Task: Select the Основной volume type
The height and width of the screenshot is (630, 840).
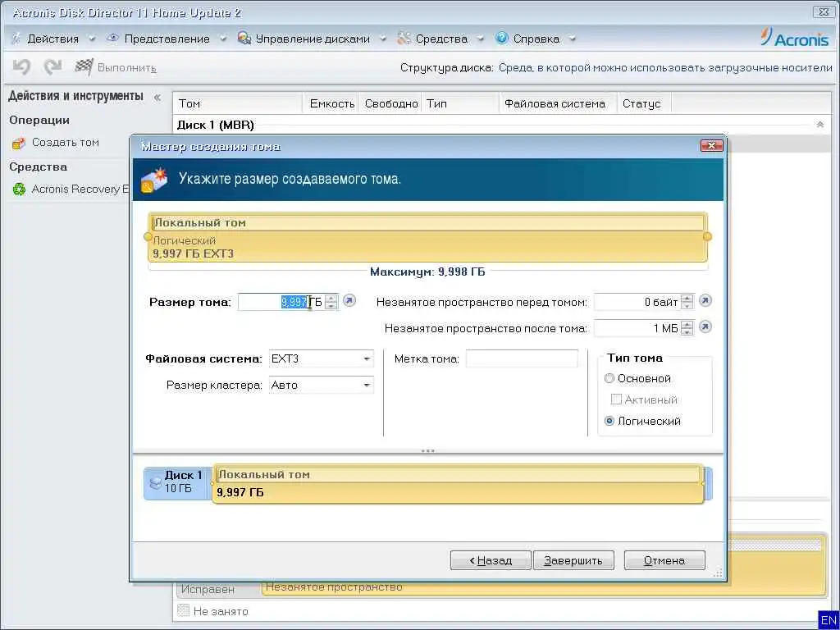Action: 609,378
